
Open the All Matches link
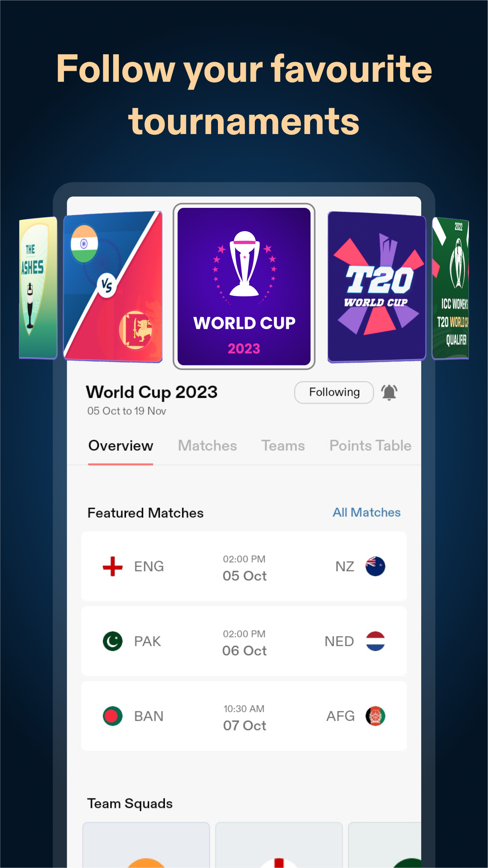(x=367, y=512)
